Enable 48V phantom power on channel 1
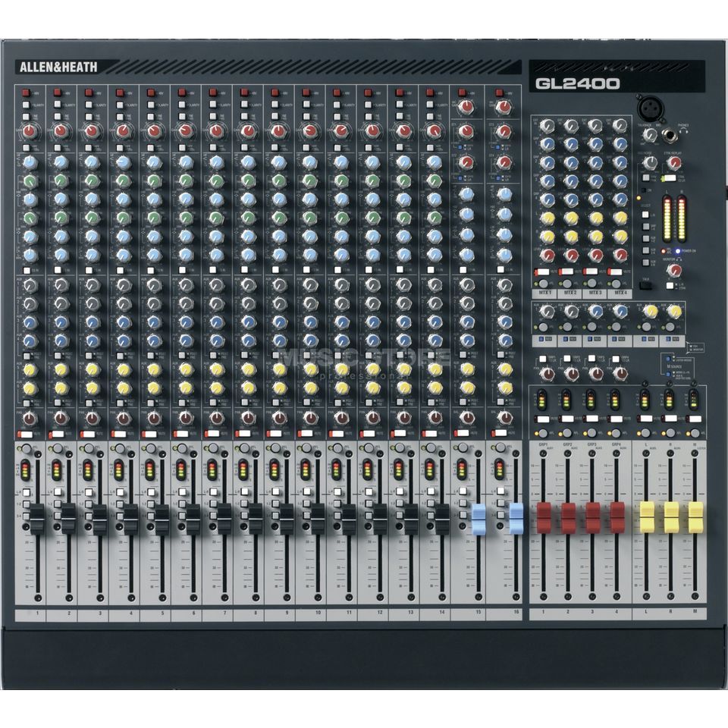Viewport: 728px width, 728px height. [26, 93]
